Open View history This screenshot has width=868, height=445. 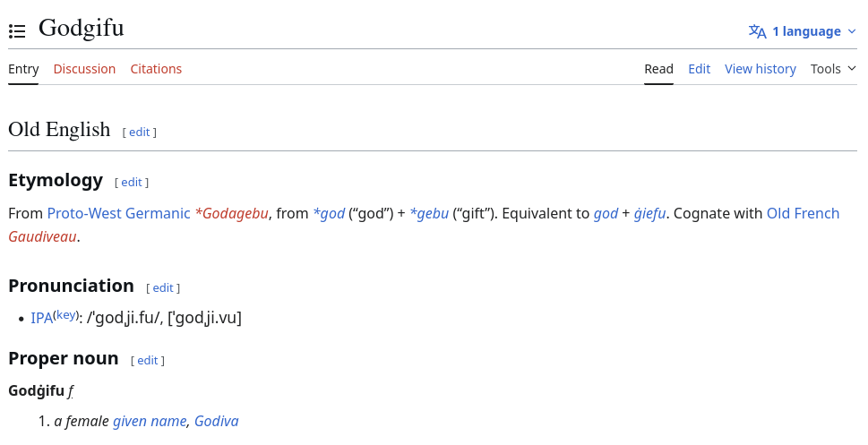click(760, 69)
